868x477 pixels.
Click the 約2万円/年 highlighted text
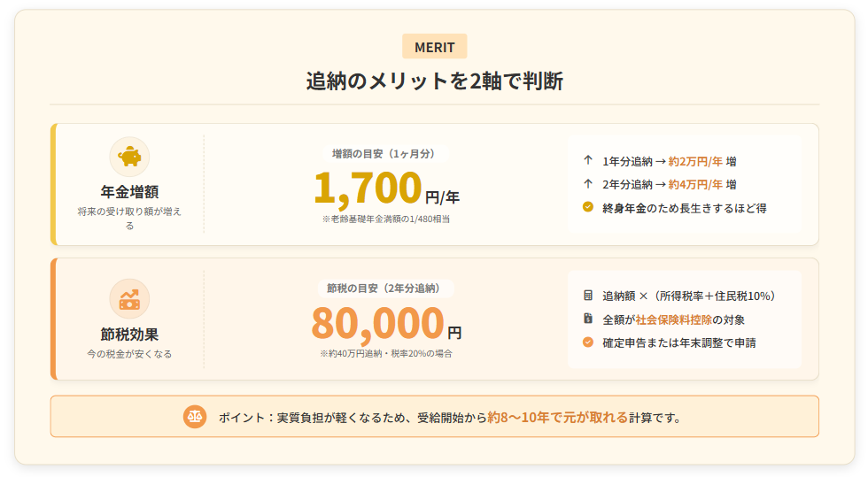point(695,161)
